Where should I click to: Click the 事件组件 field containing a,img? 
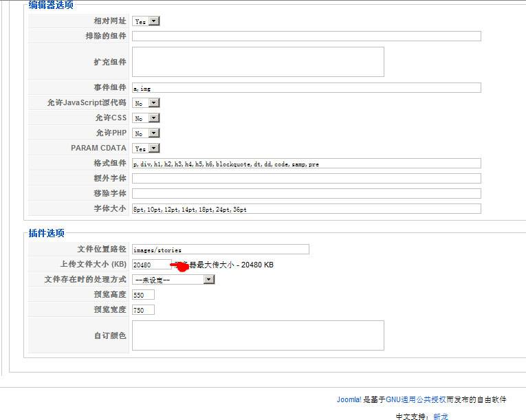tap(306, 88)
